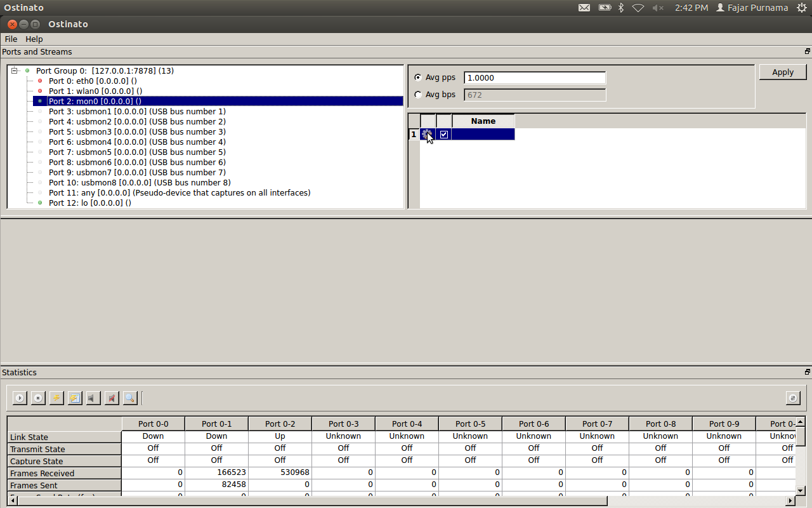Open stream 1 settings gear icon
Screen dimensions: 812x508
coord(428,135)
